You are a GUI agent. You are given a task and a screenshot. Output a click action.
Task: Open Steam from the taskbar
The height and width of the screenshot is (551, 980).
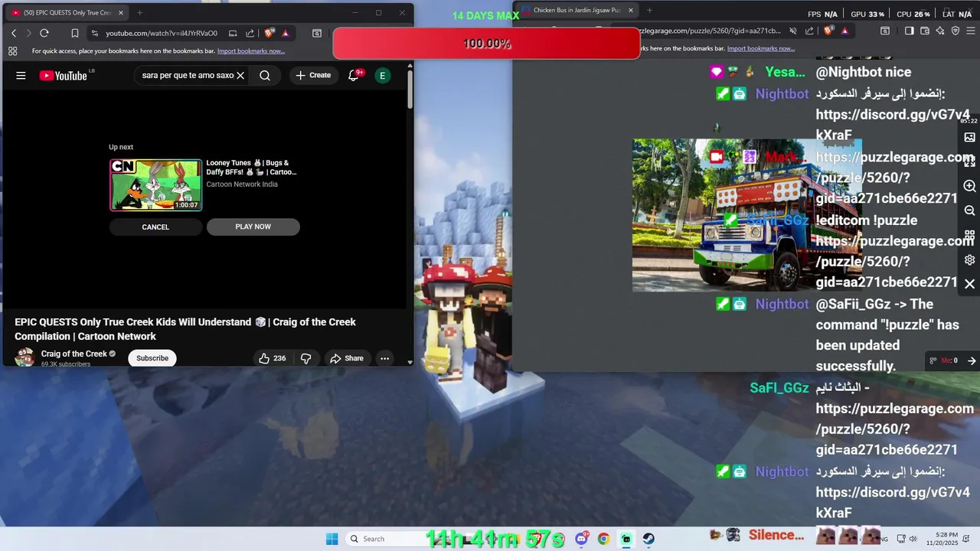click(x=648, y=539)
